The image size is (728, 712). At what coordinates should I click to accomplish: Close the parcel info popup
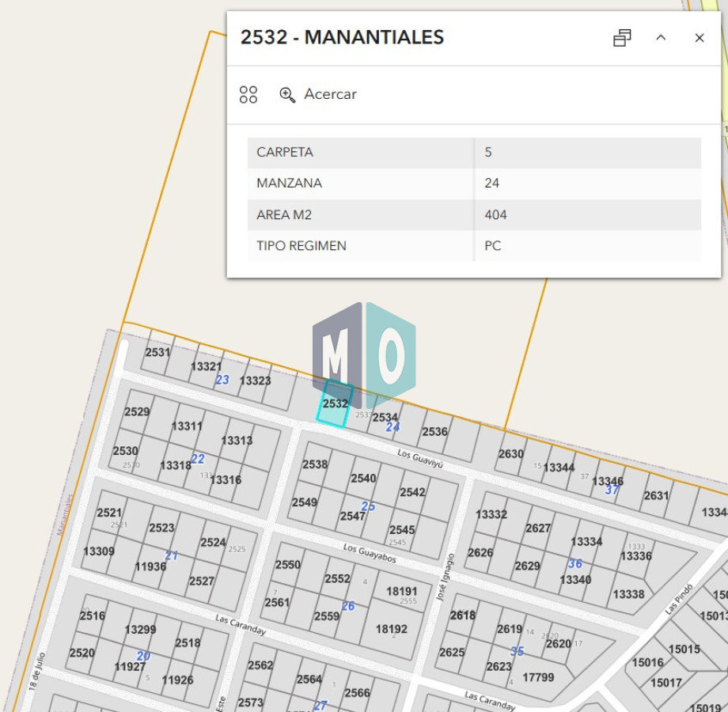700,38
